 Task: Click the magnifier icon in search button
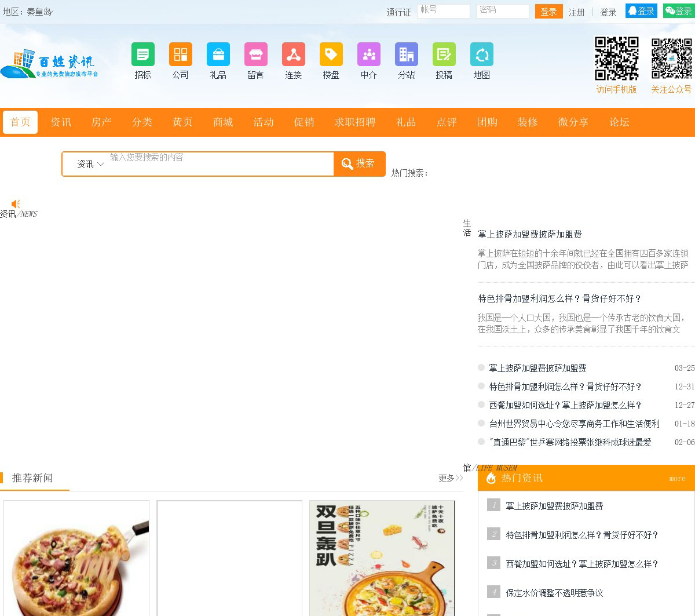click(x=348, y=164)
